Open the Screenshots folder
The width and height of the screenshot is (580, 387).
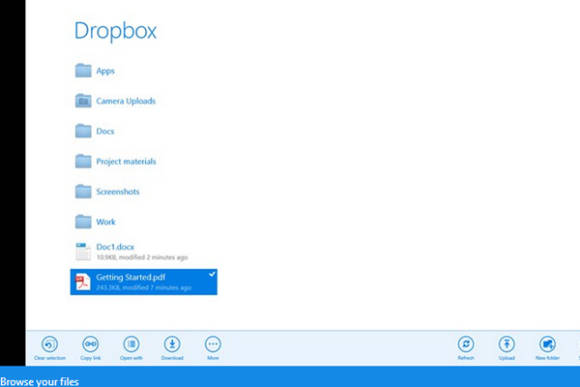coord(107,191)
